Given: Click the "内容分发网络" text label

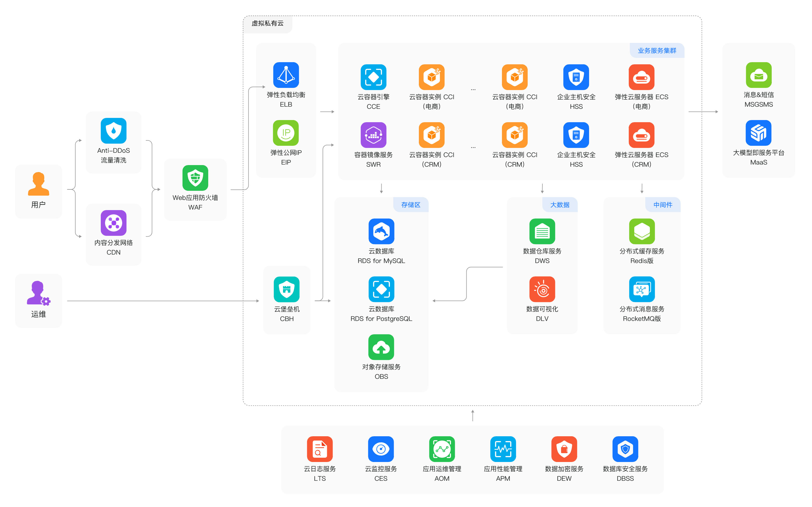Looking at the screenshot, I should [x=113, y=243].
